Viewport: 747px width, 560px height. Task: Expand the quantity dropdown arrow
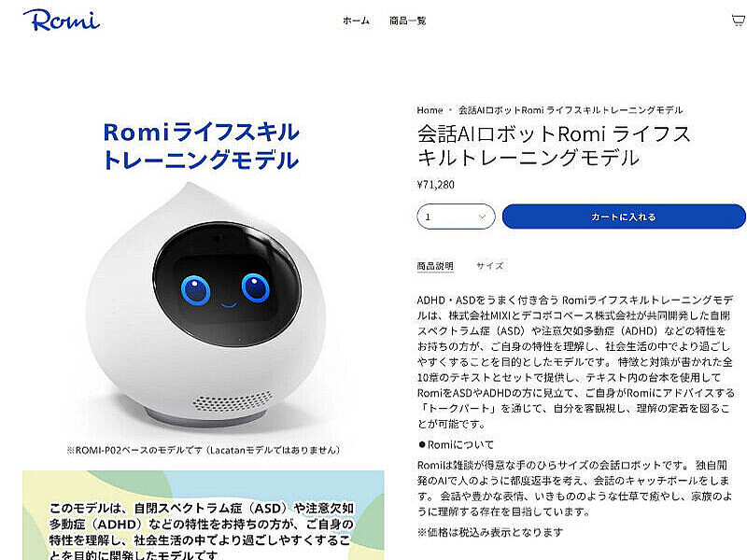(x=482, y=217)
